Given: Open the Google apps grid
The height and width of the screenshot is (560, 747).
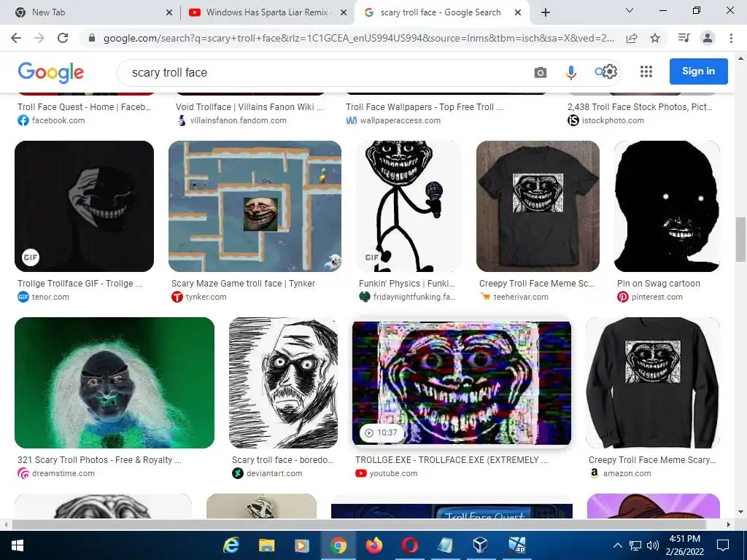Looking at the screenshot, I should 646,71.
